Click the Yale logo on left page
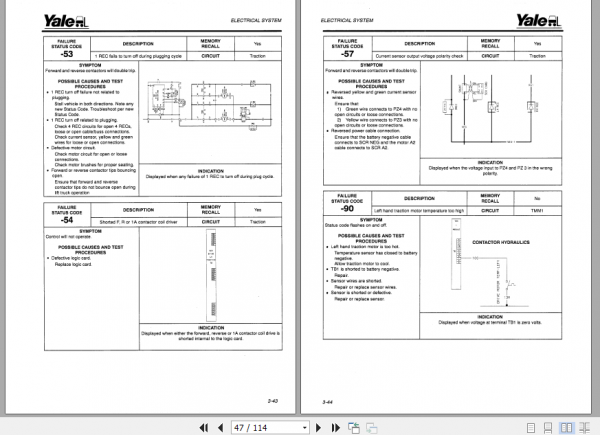This screenshot has height=435, width=600. coord(66,21)
